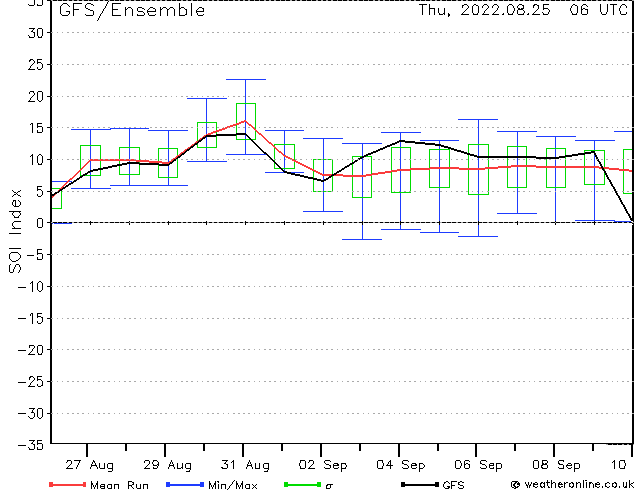This screenshot has width=634, height=490.
Task: Click the y-axis value '0'
Action: [x=39, y=223]
